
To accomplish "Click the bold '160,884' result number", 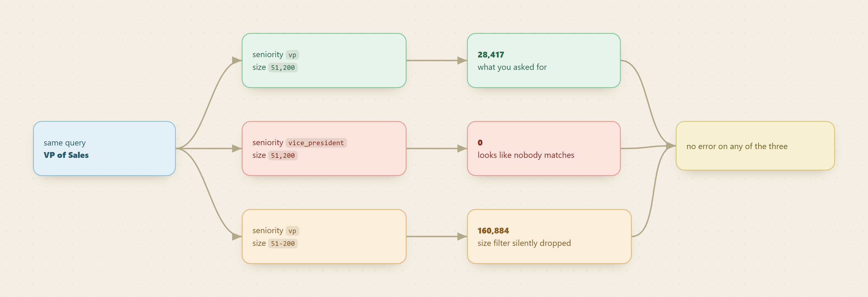I will coord(493,230).
